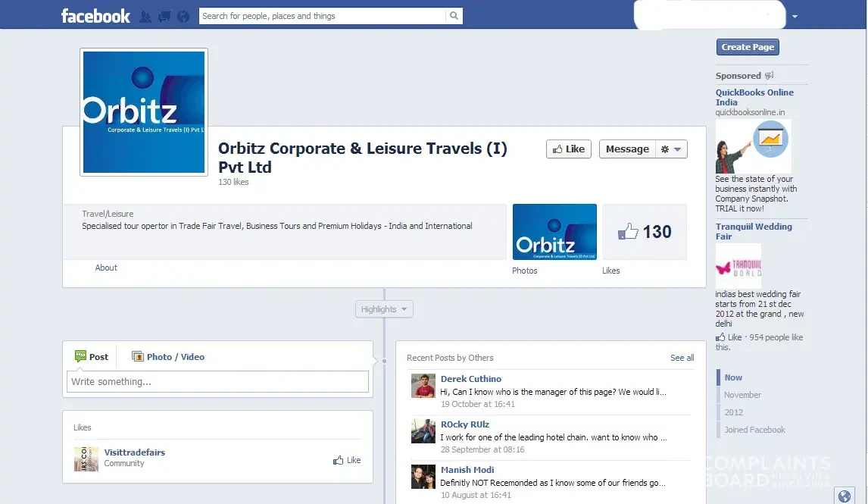Open friend requests icon
This screenshot has height=504, width=868.
click(x=145, y=17)
